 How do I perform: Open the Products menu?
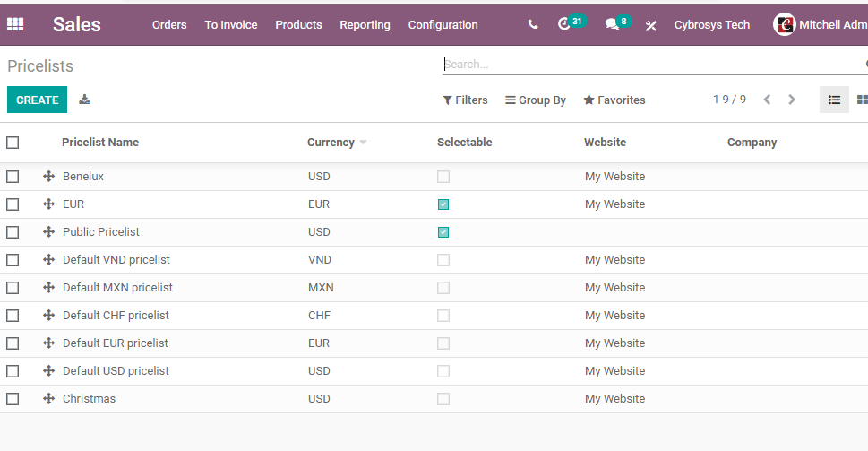point(298,24)
